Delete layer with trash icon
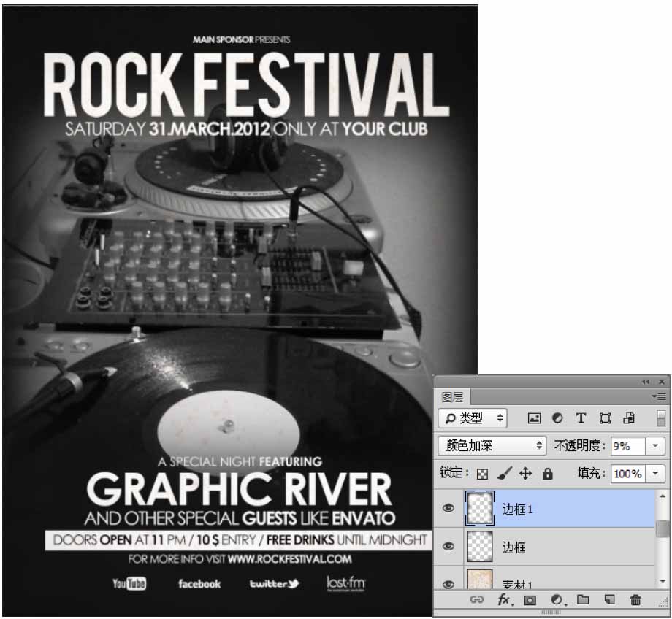This screenshot has height=619, width=672. click(x=636, y=600)
